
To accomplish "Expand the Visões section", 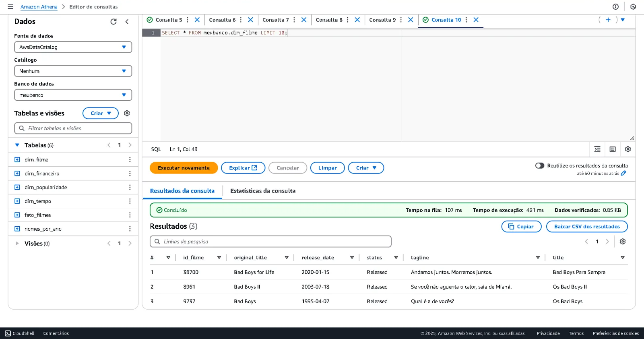I will pos(17,244).
